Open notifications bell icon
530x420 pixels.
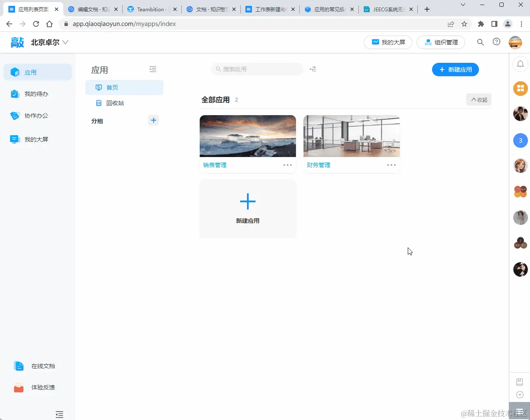point(520,64)
